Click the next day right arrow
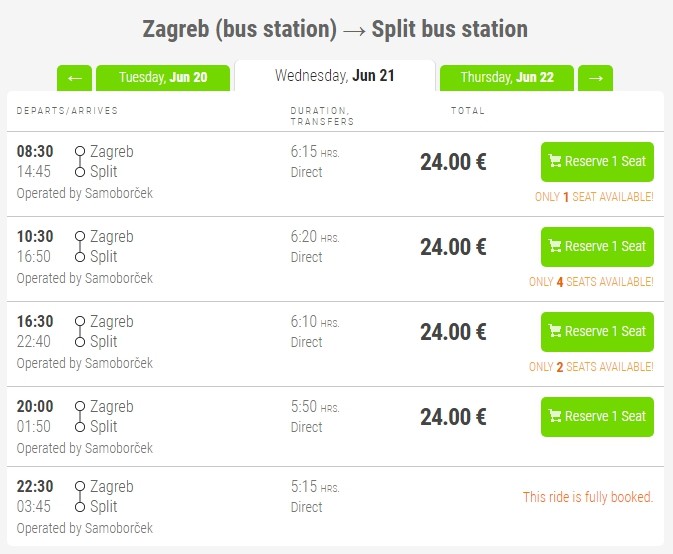This screenshot has height=554, width=673. tap(595, 78)
